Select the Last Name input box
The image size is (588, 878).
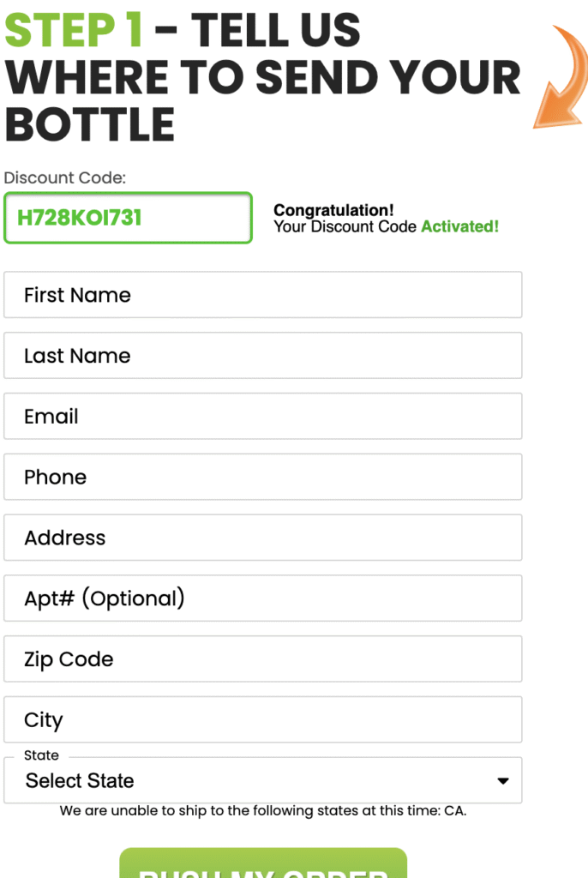point(262,356)
